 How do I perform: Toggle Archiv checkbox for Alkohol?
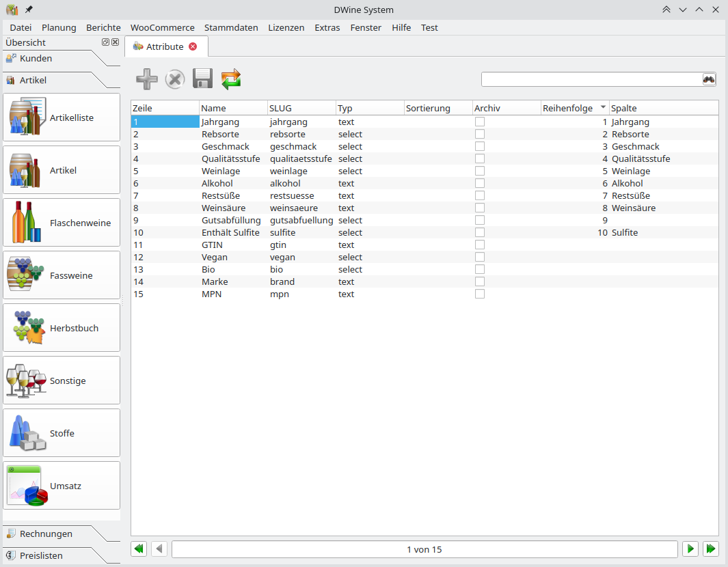(x=480, y=183)
